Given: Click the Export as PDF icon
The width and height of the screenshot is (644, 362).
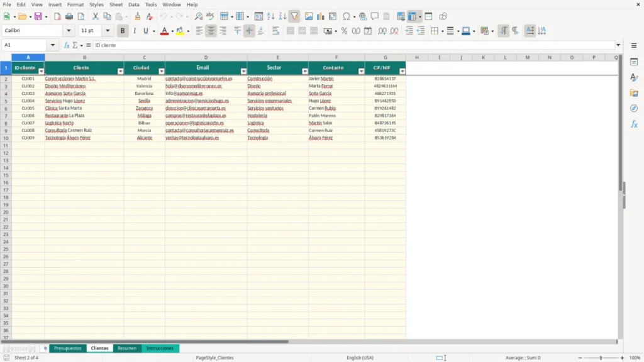Looking at the screenshot, I should (x=57, y=16).
